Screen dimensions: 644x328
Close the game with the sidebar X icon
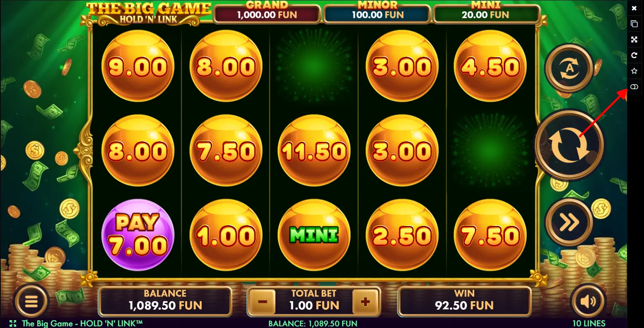click(x=634, y=8)
